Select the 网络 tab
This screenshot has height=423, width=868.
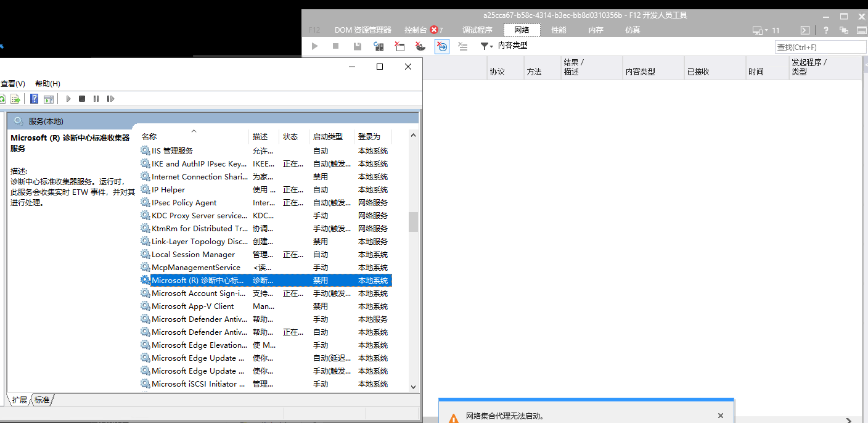(522, 30)
